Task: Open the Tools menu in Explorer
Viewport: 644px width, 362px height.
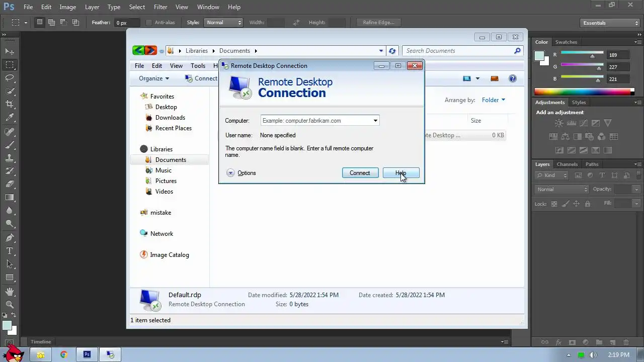Action: pos(198,66)
